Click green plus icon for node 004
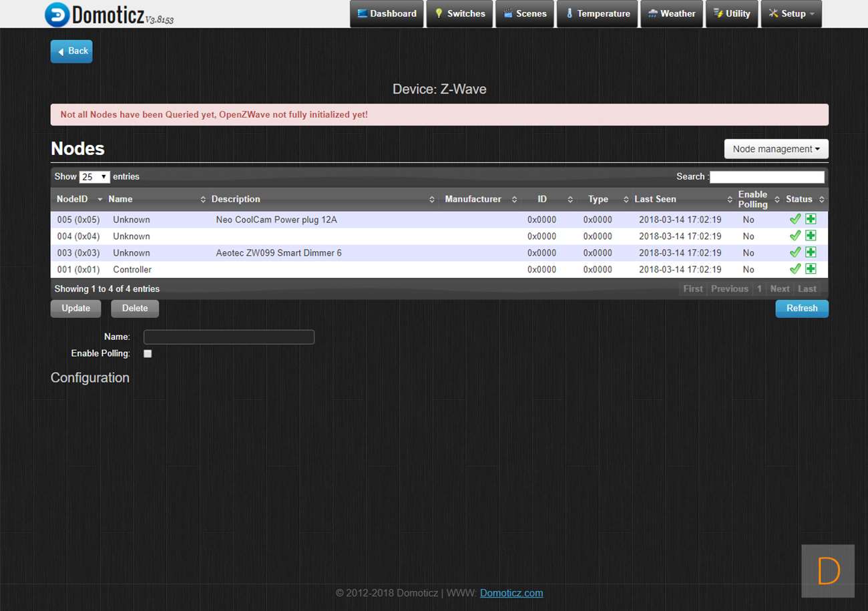 coord(811,236)
